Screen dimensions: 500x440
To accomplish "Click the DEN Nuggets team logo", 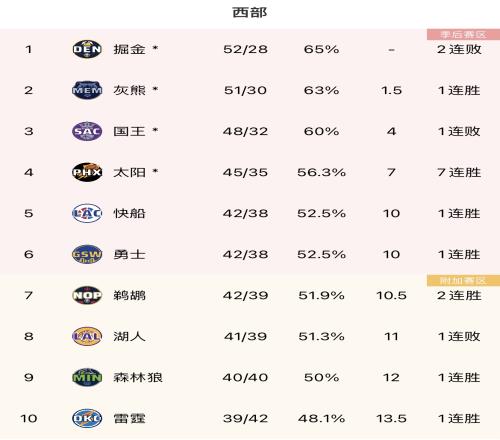I will (87, 49).
